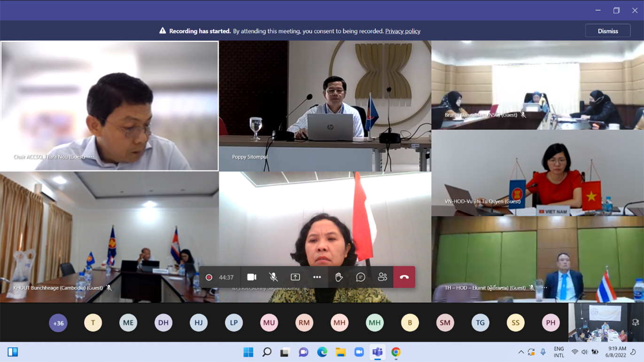Open taskbar Search
644x362 pixels.
267,352
